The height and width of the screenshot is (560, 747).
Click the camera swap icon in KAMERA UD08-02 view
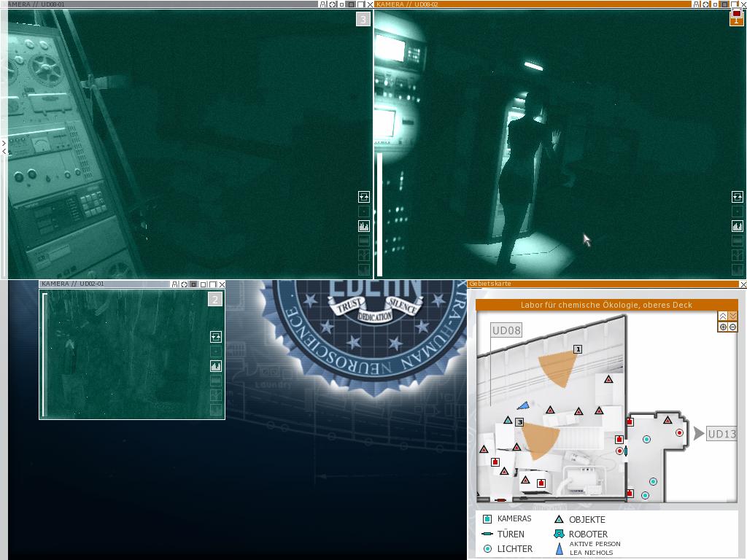tap(738, 197)
